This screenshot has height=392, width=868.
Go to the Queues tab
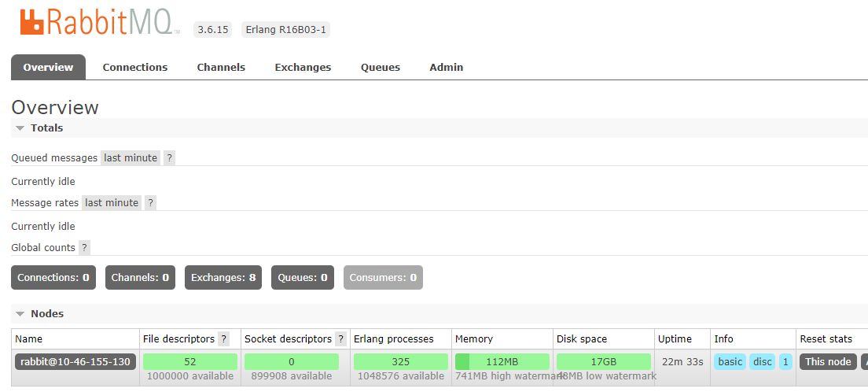381,67
